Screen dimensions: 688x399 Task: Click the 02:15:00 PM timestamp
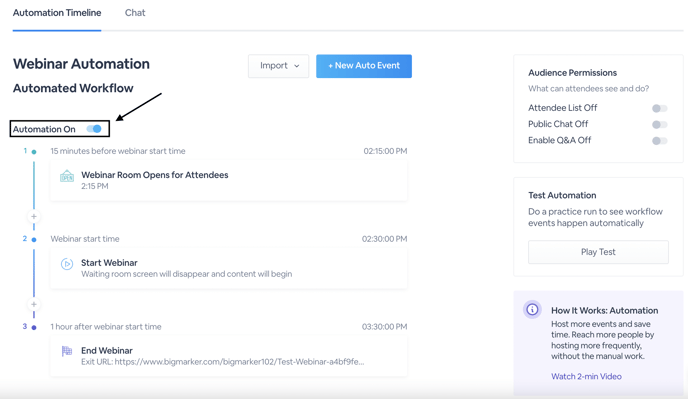pyautogui.click(x=385, y=151)
